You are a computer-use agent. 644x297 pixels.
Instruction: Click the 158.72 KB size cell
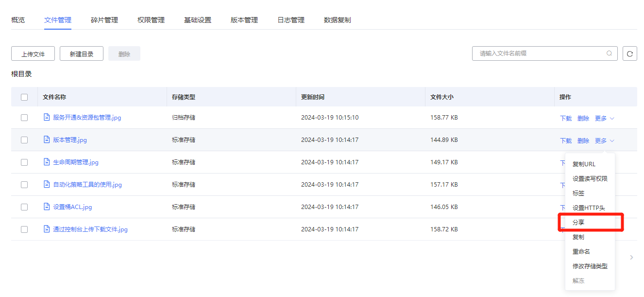coord(444,229)
